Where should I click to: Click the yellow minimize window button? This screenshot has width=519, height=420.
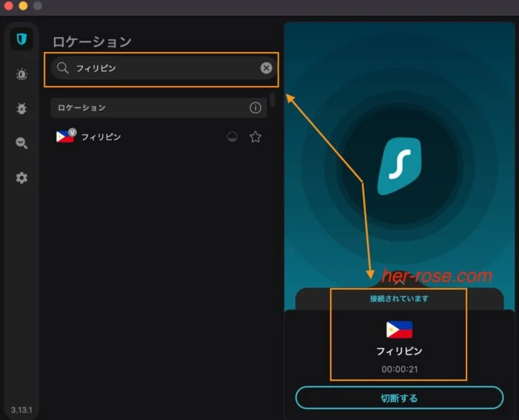[23, 6]
